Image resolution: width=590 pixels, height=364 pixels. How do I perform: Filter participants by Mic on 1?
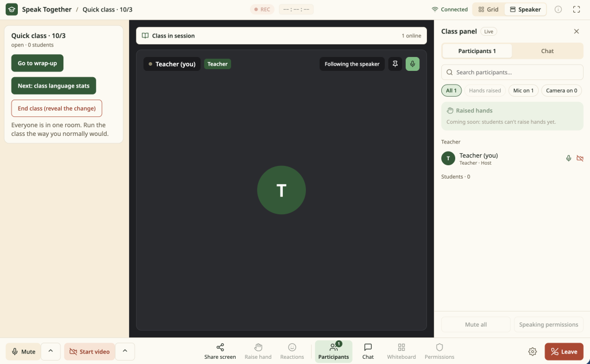click(523, 90)
